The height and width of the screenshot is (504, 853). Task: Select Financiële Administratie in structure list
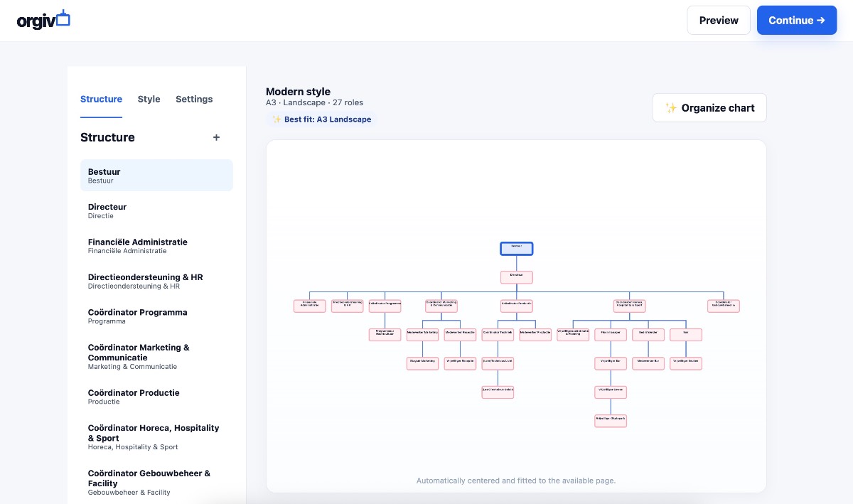156,246
